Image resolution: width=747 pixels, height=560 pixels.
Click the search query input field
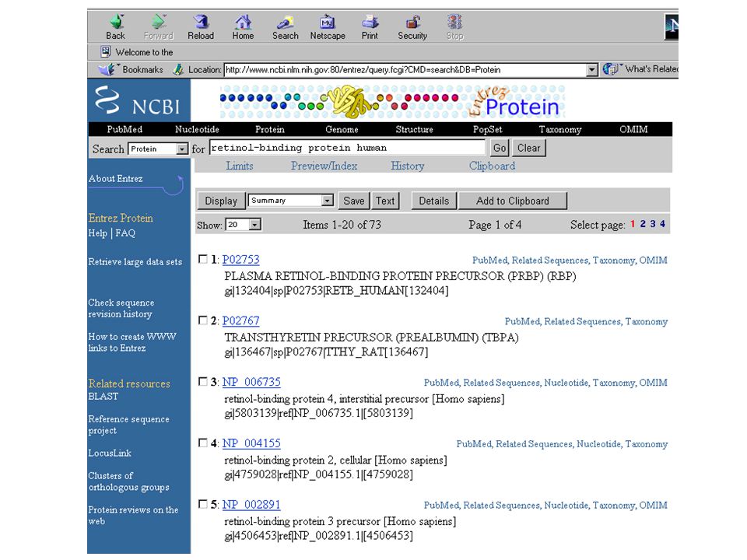(347, 148)
